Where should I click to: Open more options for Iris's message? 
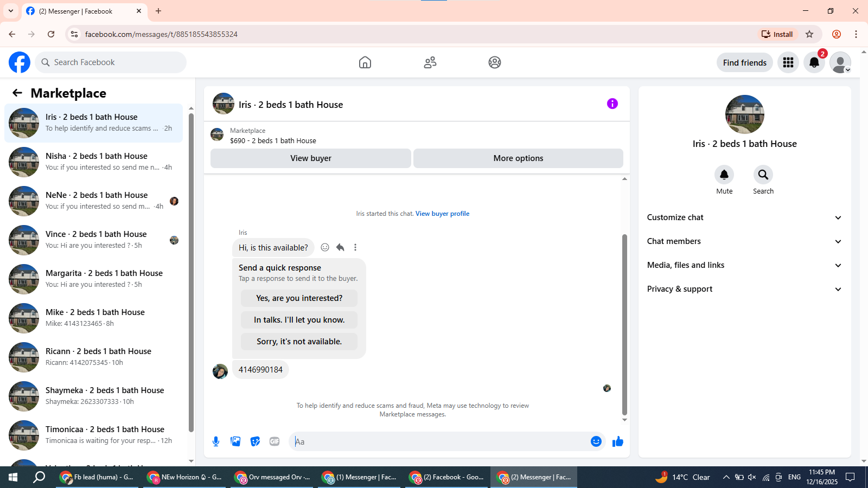tap(355, 247)
